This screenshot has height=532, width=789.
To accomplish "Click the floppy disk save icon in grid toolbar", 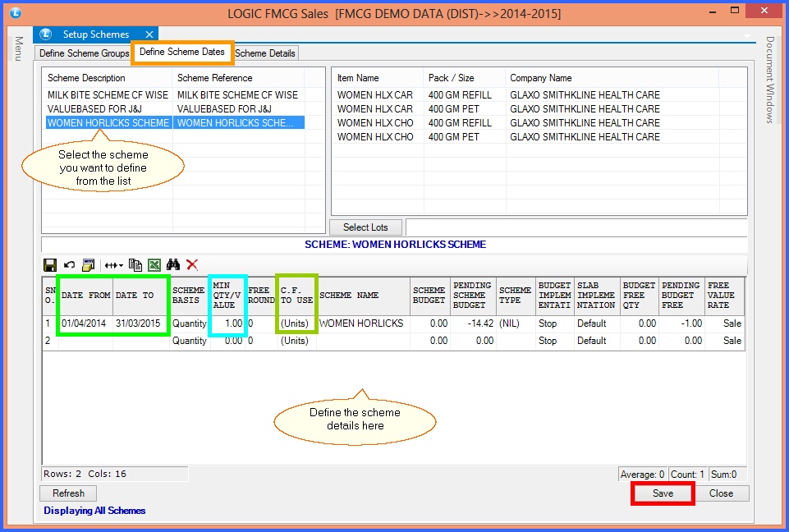I will tap(50, 264).
